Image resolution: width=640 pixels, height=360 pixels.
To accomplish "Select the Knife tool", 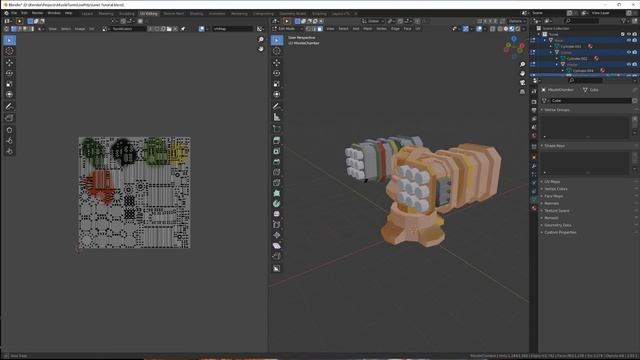I will coord(277,183).
